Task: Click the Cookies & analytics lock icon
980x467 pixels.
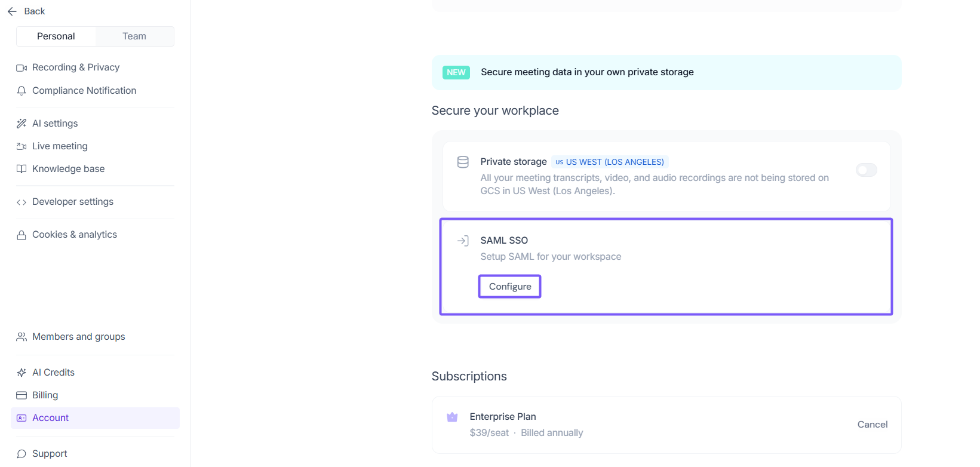Action: (21, 235)
